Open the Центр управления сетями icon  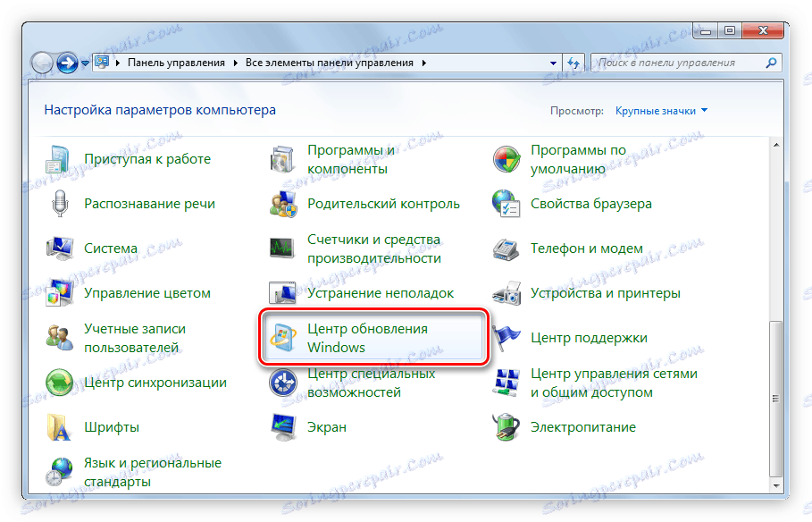tap(506, 383)
